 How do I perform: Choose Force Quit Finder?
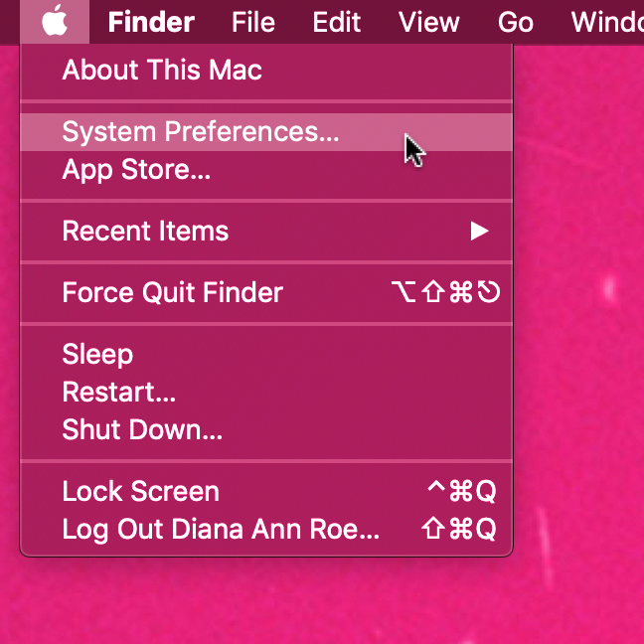coord(172,293)
